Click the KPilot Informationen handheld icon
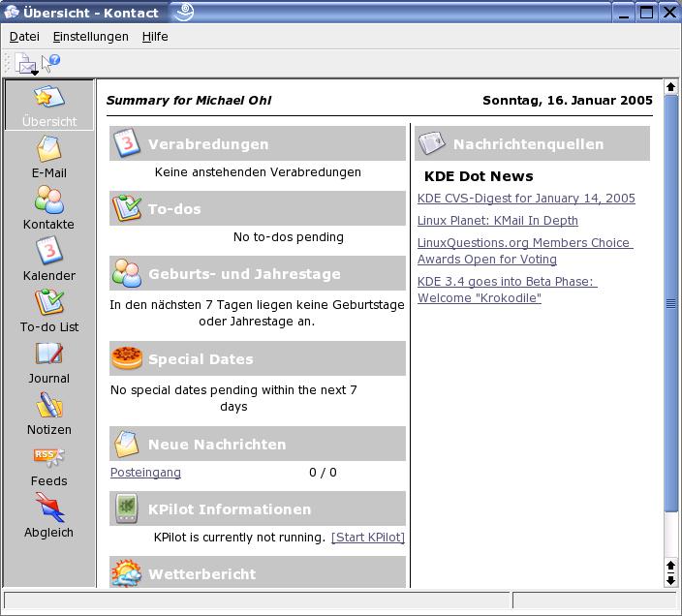The width and height of the screenshot is (682, 616). pos(127,508)
